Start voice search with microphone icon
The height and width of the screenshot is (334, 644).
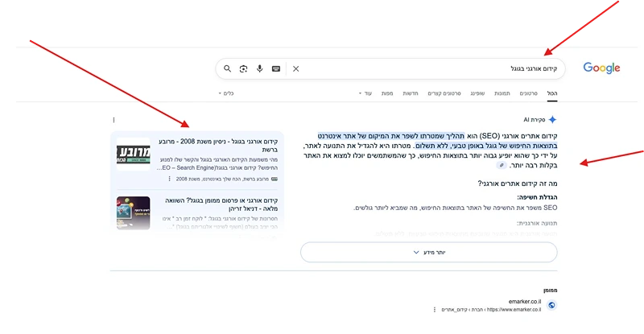[x=259, y=68]
